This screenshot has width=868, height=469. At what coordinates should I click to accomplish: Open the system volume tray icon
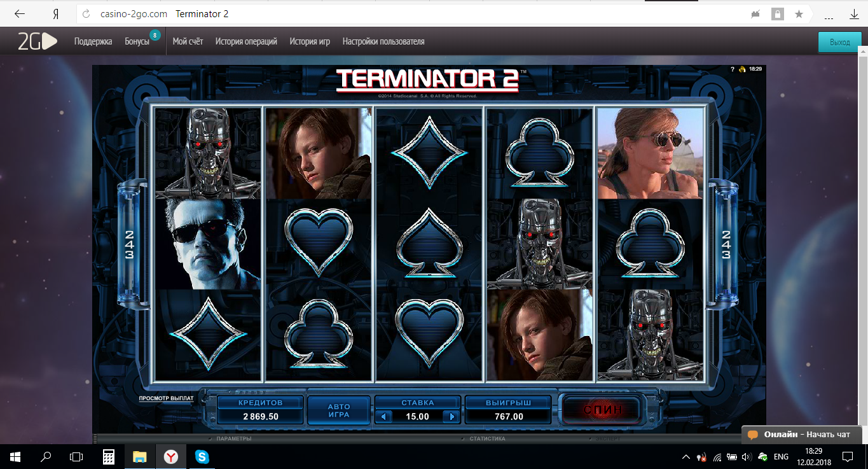747,457
